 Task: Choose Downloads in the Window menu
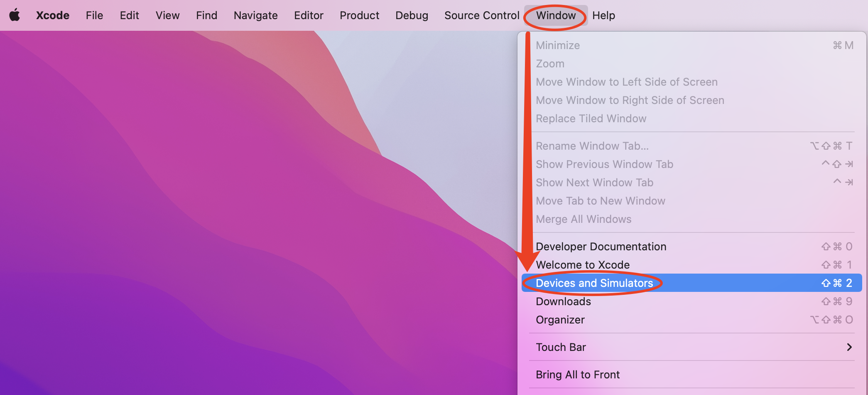692,301
